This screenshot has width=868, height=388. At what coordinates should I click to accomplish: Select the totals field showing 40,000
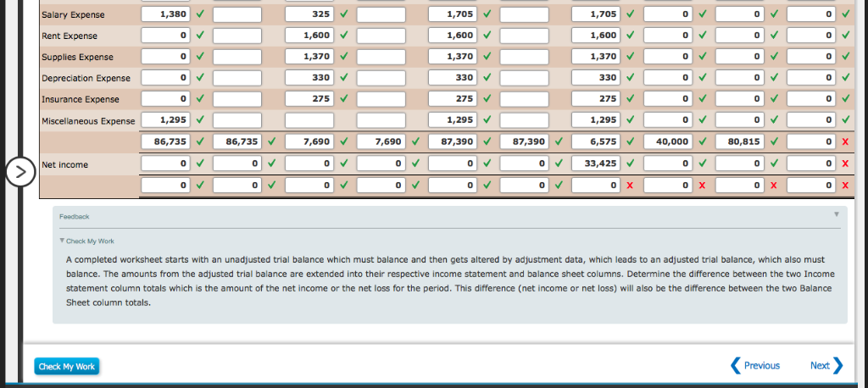[668, 141]
